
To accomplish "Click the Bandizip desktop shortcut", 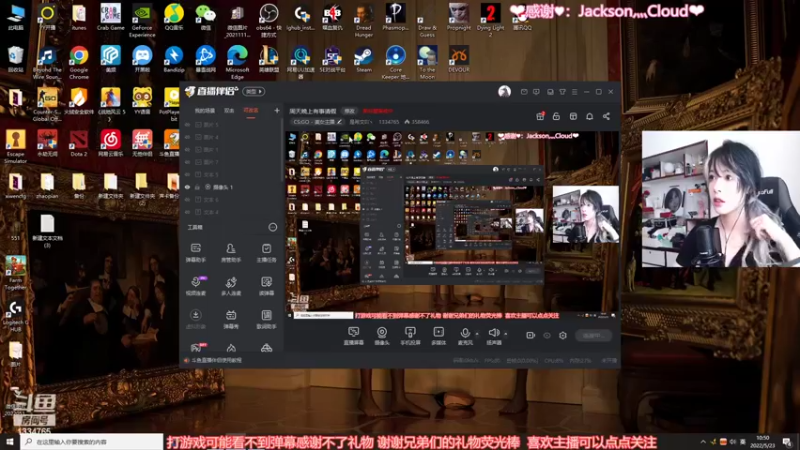I will click(x=173, y=59).
